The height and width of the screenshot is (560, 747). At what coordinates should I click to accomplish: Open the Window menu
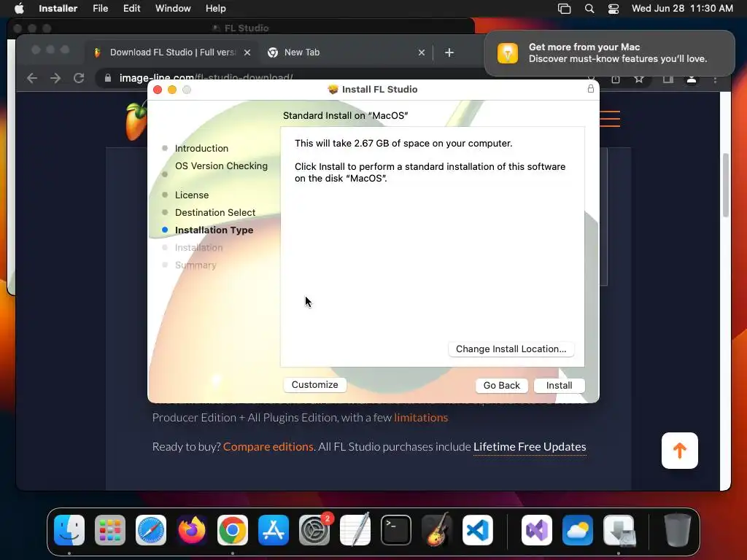[173, 8]
